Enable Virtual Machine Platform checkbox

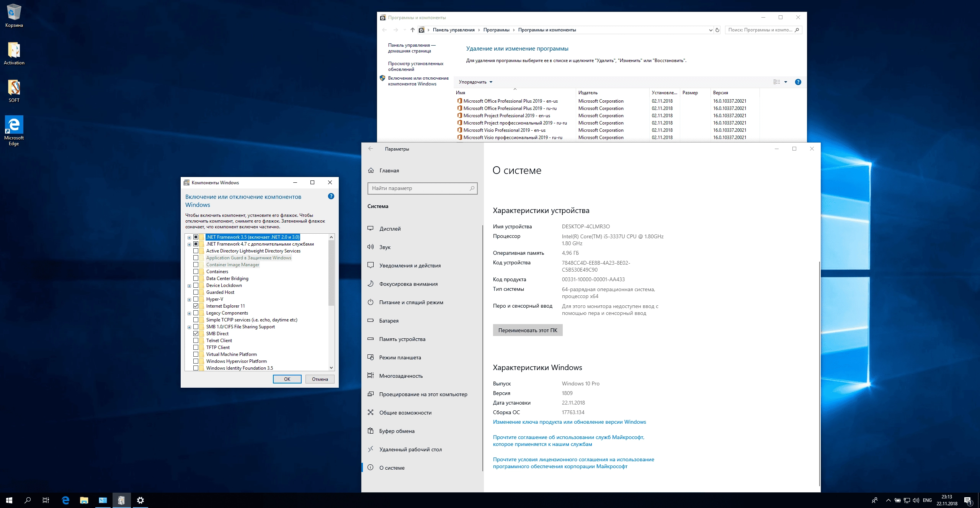coord(196,354)
